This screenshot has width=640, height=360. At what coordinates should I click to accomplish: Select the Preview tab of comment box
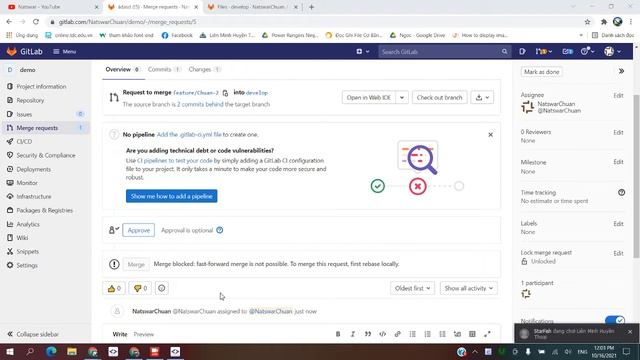click(x=144, y=334)
